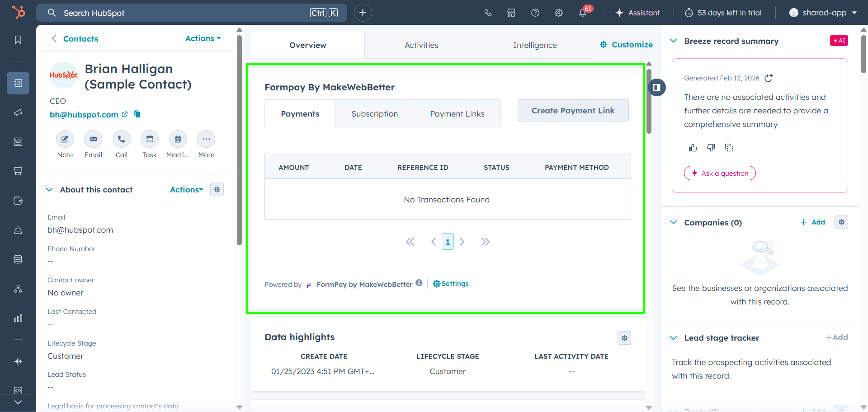The height and width of the screenshot is (412, 868).
Task: Open HubSpot marketplace icon in top bar
Action: pos(511,13)
